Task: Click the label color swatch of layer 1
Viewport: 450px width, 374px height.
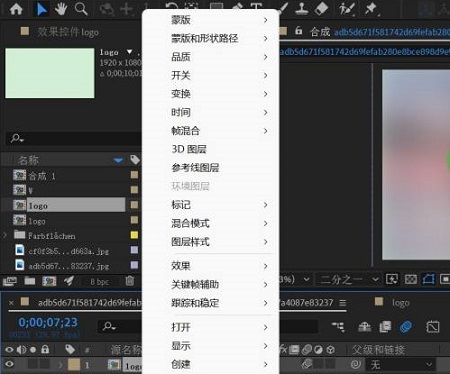Action: click(74, 364)
